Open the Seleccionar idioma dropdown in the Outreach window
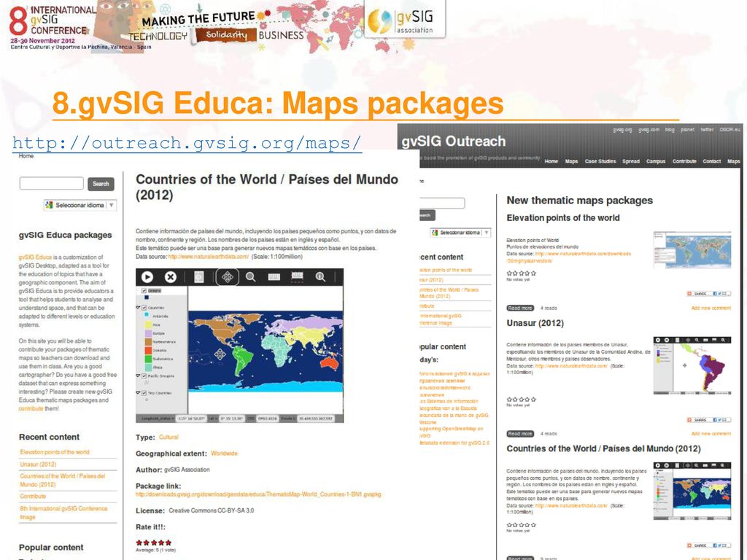747x560 pixels. [460, 233]
